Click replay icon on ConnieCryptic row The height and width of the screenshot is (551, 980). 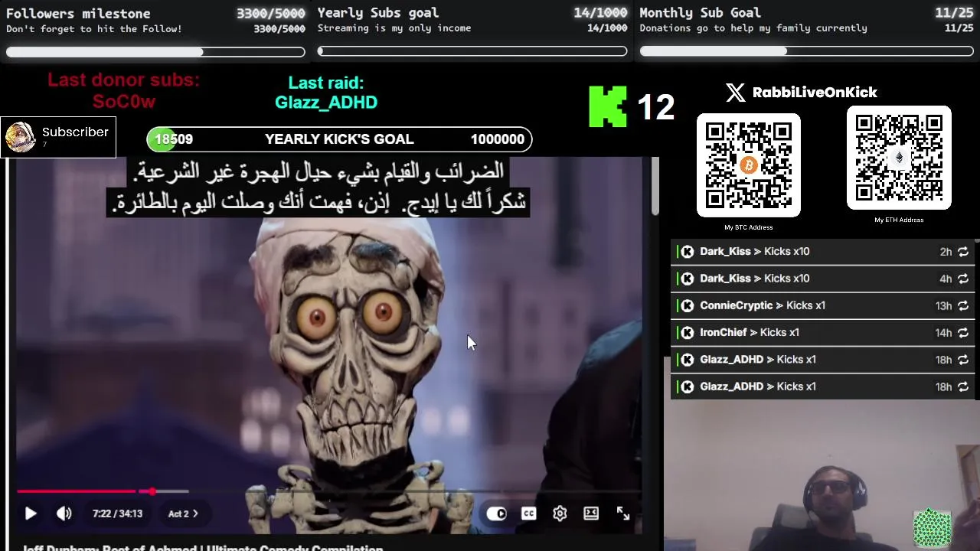point(963,305)
